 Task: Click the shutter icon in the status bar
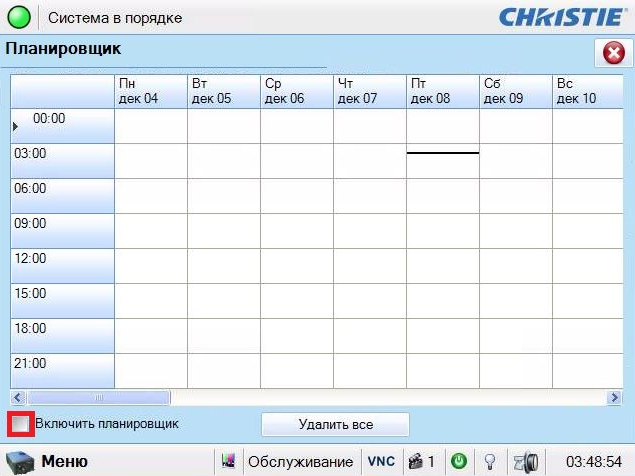[525, 462]
